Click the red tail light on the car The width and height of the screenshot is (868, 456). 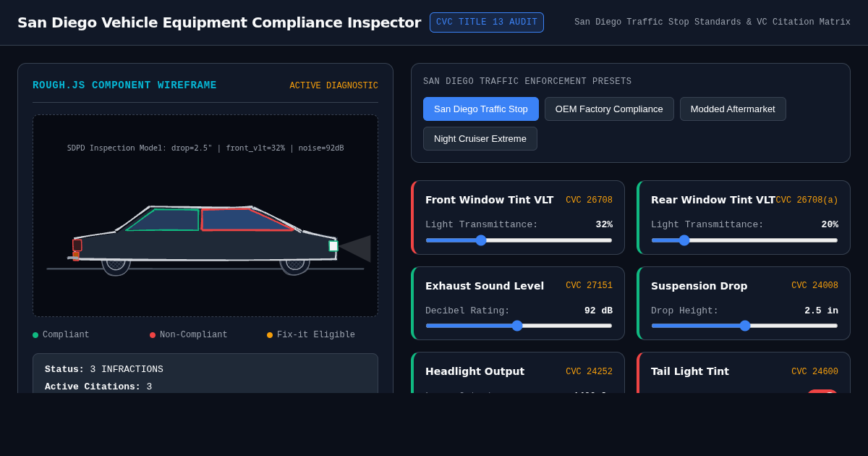(x=77, y=245)
